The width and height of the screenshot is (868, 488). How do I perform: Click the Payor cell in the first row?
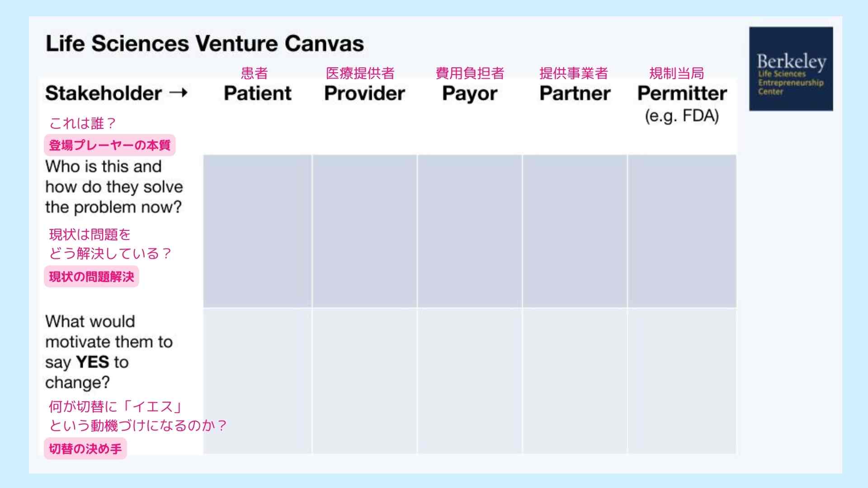pyautogui.click(x=470, y=231)
